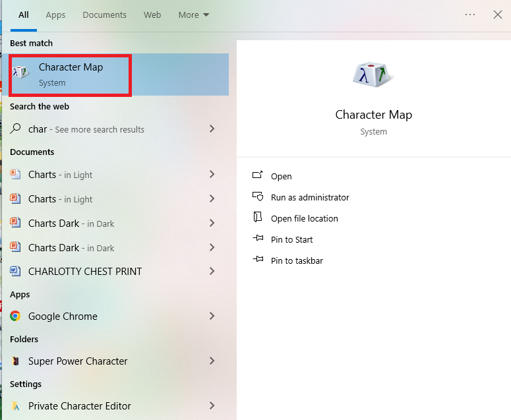Open the three-dots options menu
Image resolution: width=511 pixels, height=420 pixels.
(x=470, y=15)
